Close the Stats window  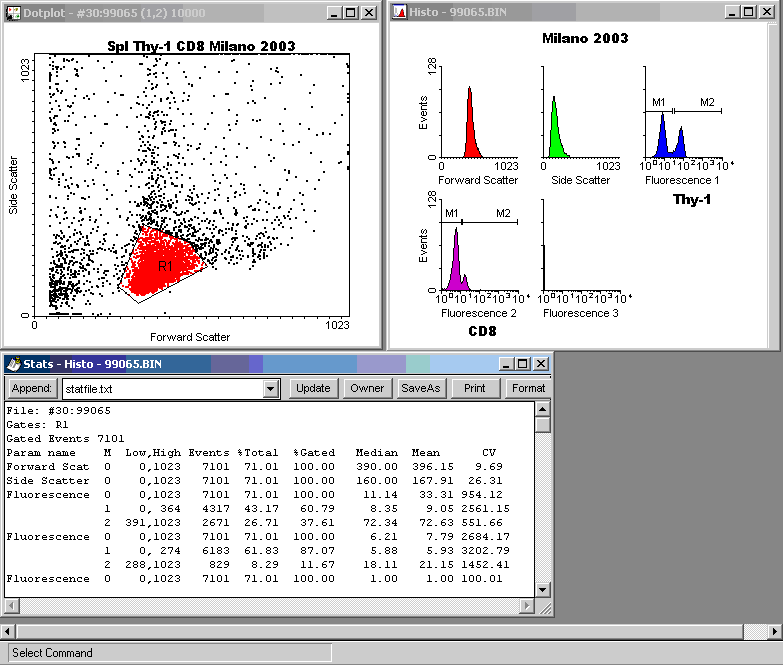click(x=541, y=364)
